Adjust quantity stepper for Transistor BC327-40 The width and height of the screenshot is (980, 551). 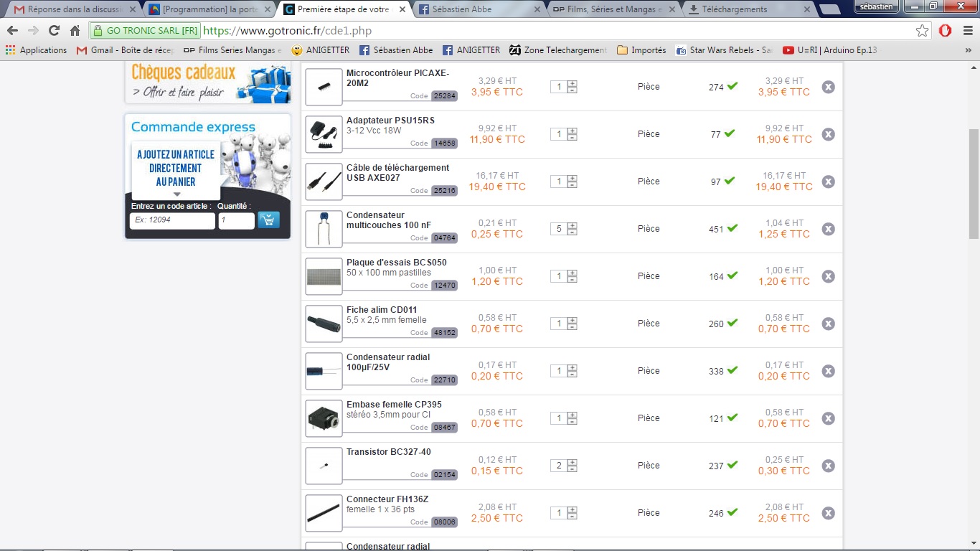[x=572, y=466]
